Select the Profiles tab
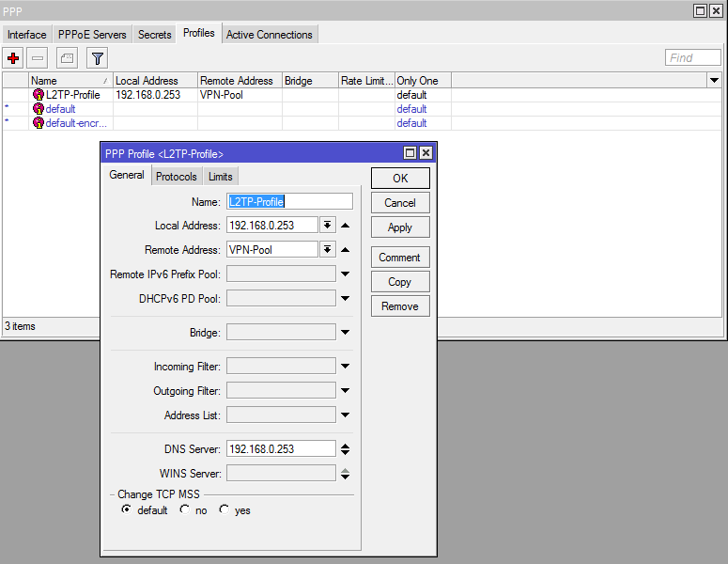 pos(199,33)
